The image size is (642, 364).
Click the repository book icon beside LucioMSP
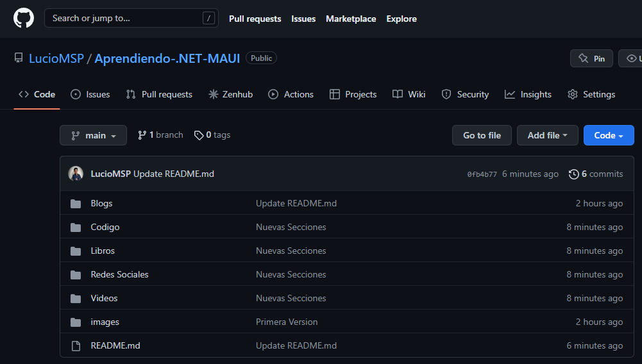(19, 58)
